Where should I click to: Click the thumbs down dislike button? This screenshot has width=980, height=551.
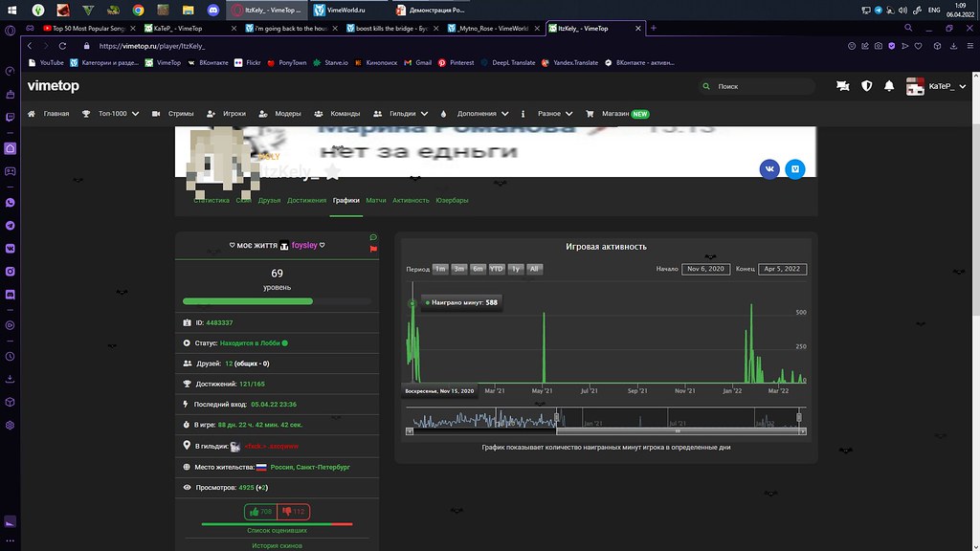[x=294, y=512]
